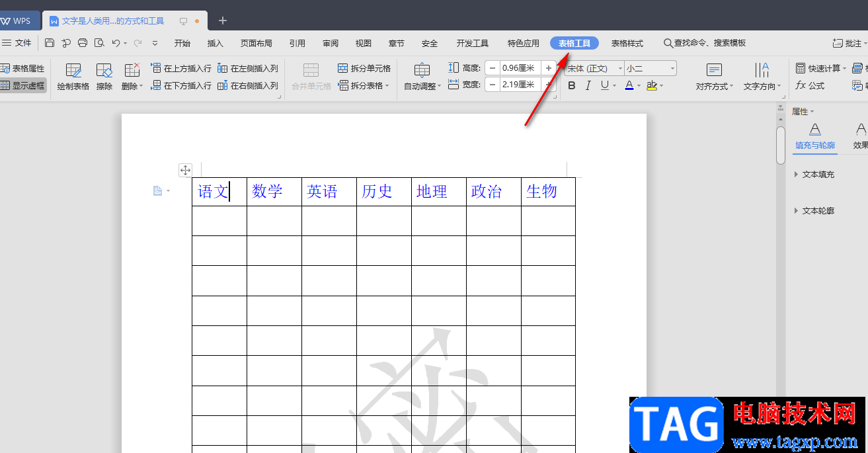
Task: Click table cell 数学
Action: coord(274,192)
